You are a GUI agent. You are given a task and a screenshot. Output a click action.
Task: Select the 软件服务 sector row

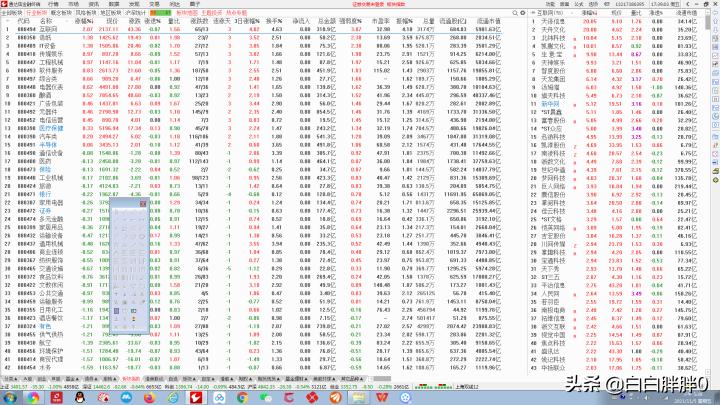(x=251, y=71)
